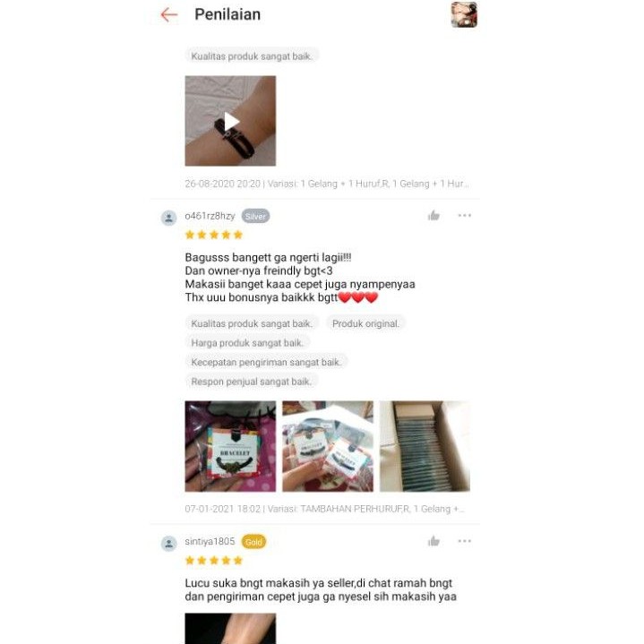Select the 'Kecepatan pengiriman sangat baik.' tag

(x=266, y=362)
